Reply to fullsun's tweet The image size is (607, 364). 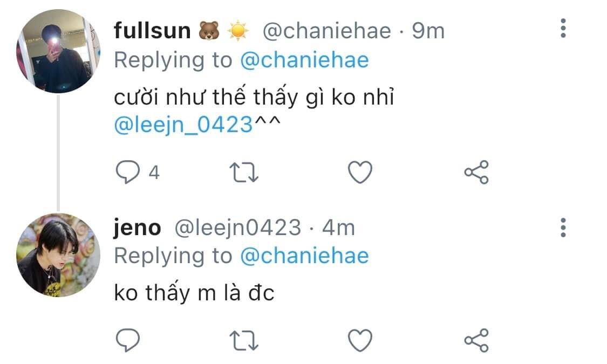click(128, 173)
